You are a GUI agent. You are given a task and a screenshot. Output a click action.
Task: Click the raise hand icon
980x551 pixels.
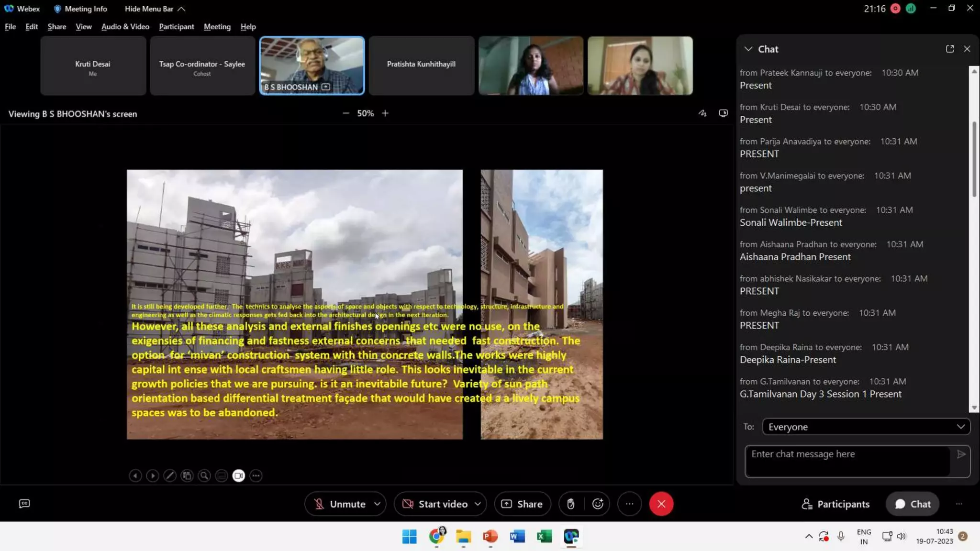coord(570,504)
